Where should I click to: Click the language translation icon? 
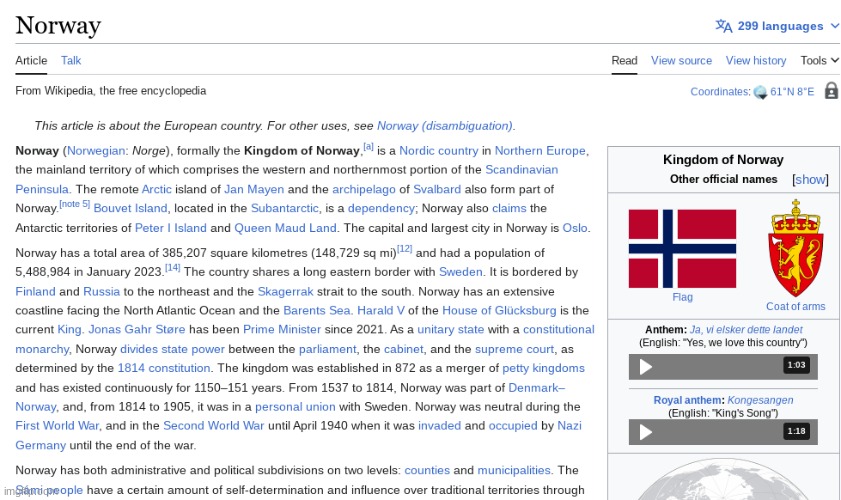pyautogui.click(x=724, y=26)
